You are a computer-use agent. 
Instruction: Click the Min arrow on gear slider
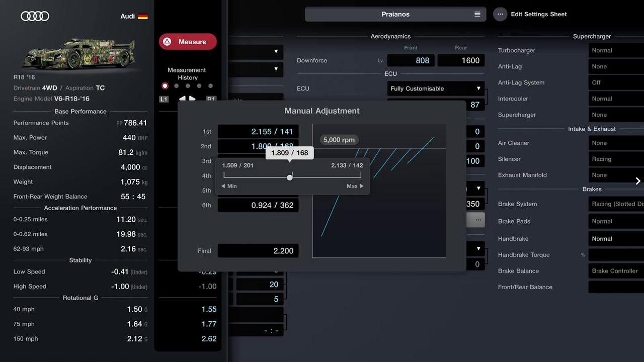pos(229,186)
